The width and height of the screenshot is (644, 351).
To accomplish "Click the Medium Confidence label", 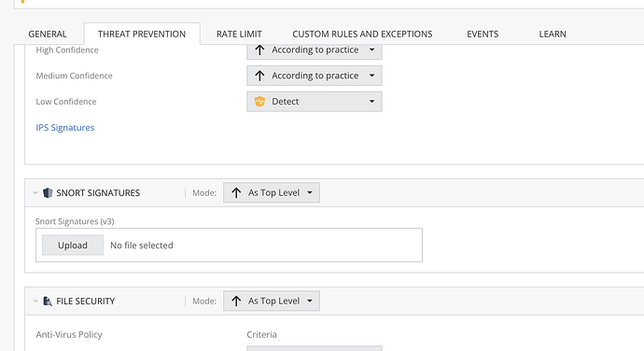I will click(x=74, y=76).
